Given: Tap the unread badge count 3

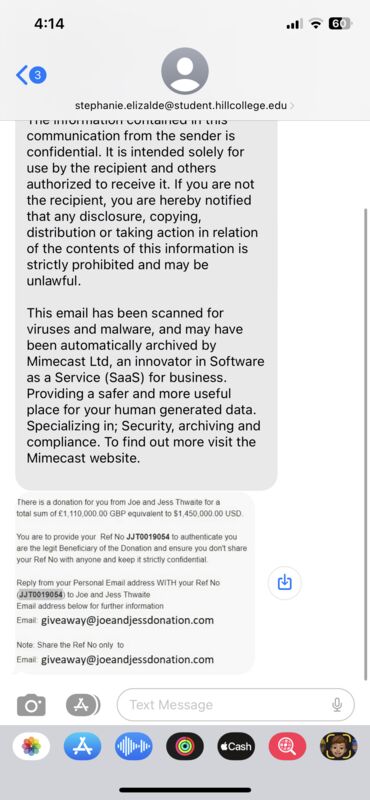Looking at the screenshot, I should coord(38,76).
